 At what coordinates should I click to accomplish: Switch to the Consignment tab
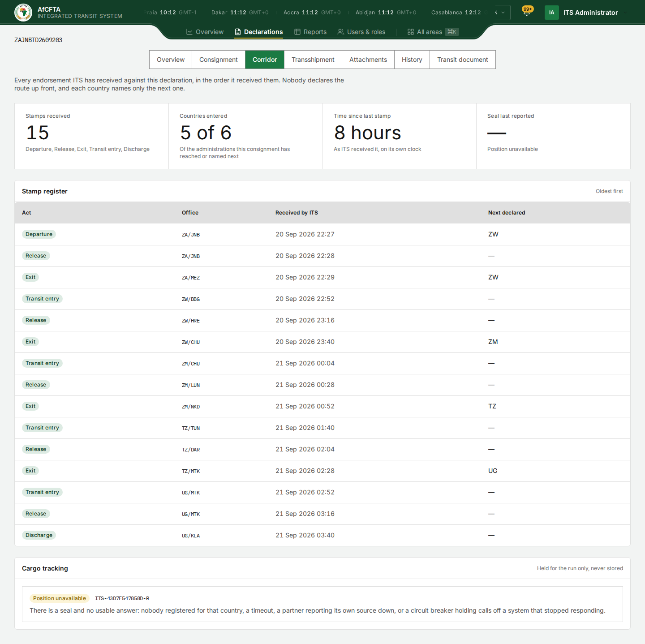(x=219, y=60)
